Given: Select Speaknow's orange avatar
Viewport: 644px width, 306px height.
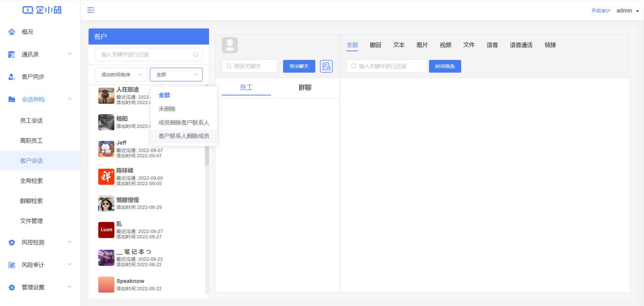Looking at the screenshot, I should click(106, 285).
